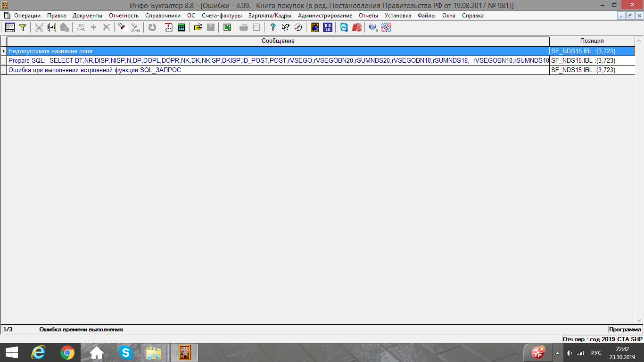Click the circular refresh arrow icon
Image resolution: width=644 pixels, height=362 pixels.
pos(152,27)
